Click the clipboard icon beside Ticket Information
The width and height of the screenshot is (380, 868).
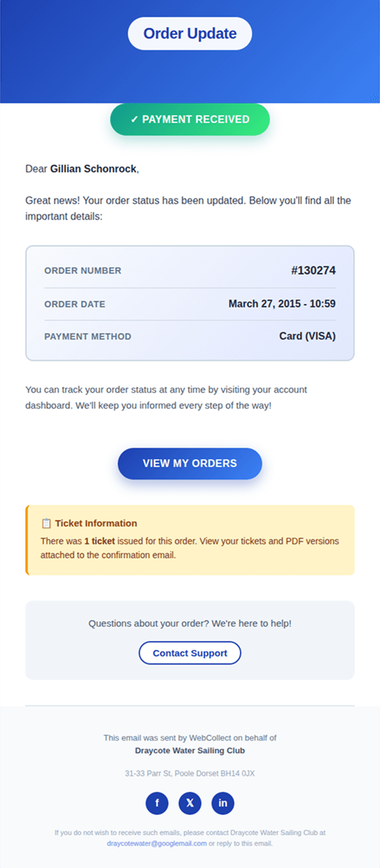coord(46,523)
